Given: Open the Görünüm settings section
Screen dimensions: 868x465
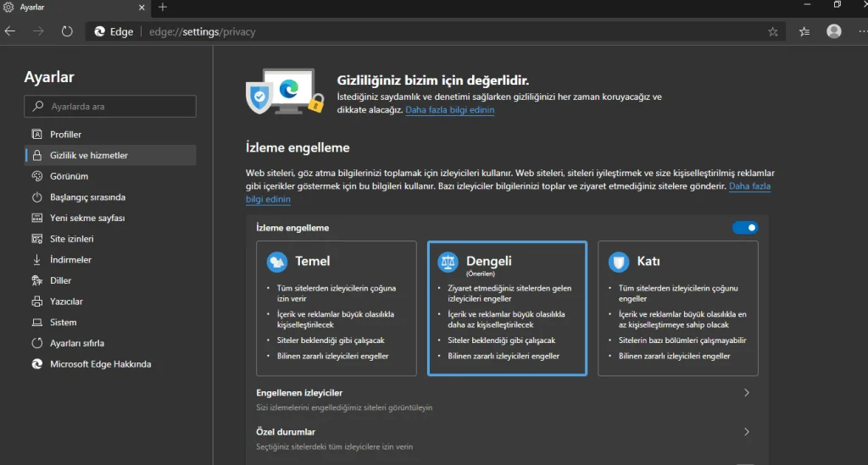Looking at the screenshot, I should tap(69, 176).
